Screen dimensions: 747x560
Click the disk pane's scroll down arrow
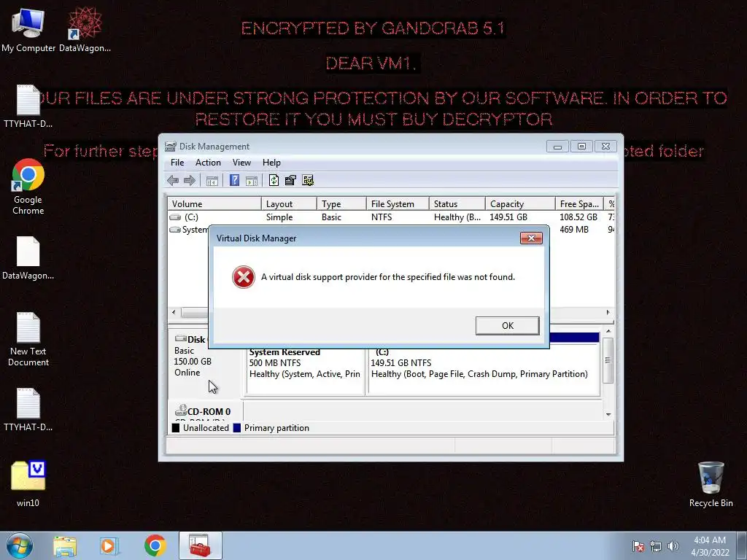(608, 414)
